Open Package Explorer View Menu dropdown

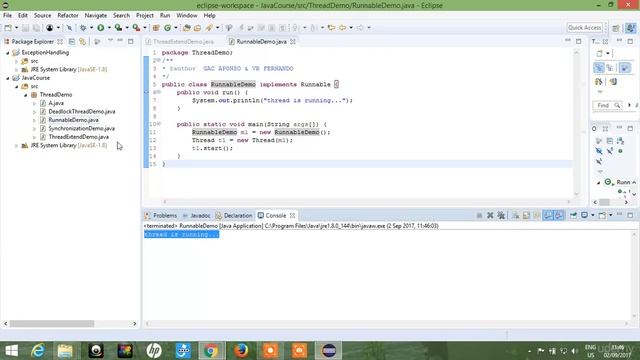110,41
